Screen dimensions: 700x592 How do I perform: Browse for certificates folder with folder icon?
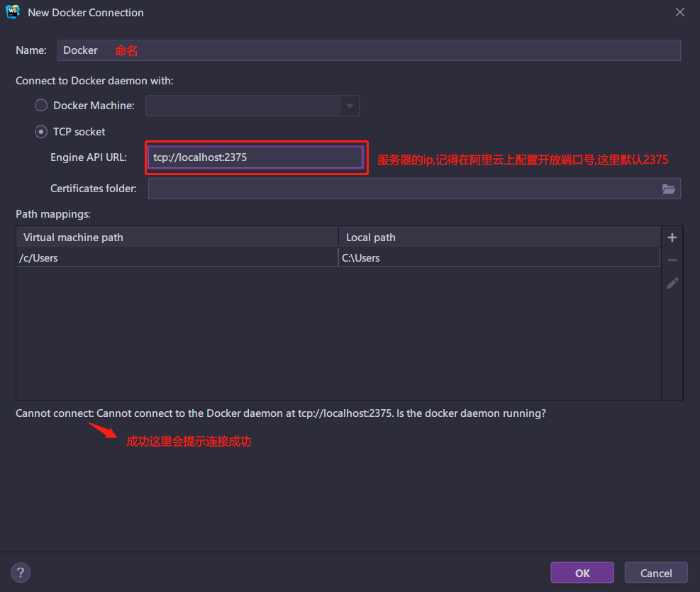coord(668,189)
